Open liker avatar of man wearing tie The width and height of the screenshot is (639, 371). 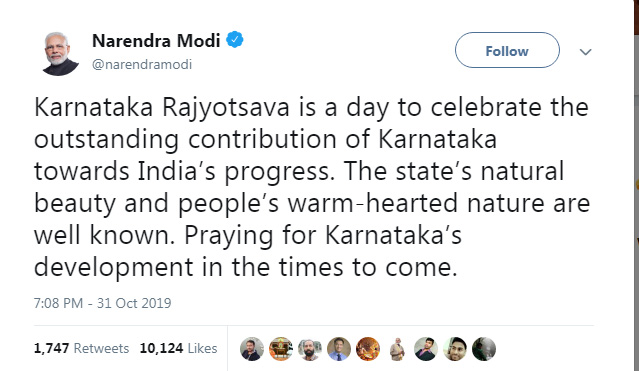(x=339, y=349)
